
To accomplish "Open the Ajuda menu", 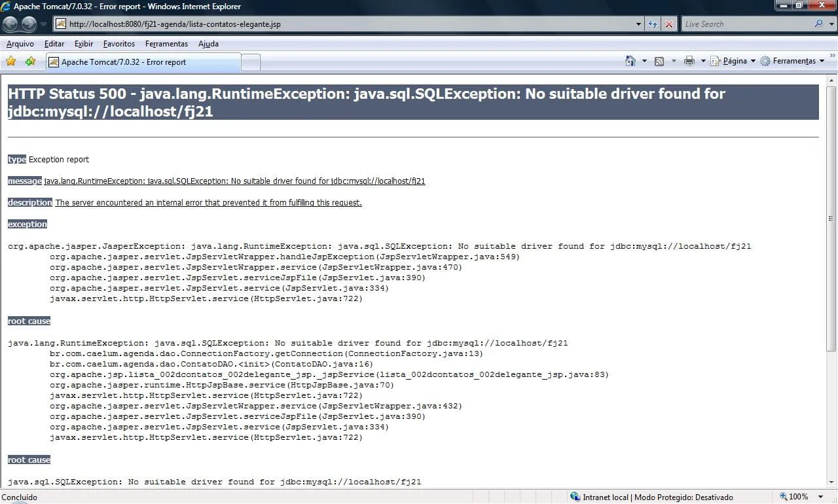I will 208,44.
